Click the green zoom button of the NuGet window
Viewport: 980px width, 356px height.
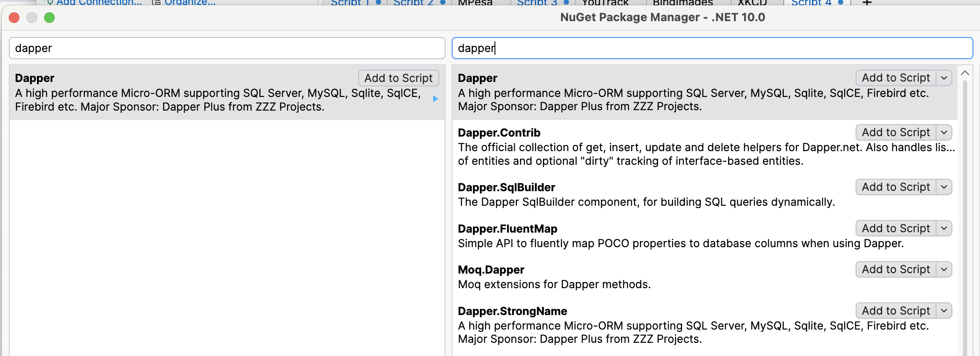point(49,18)
